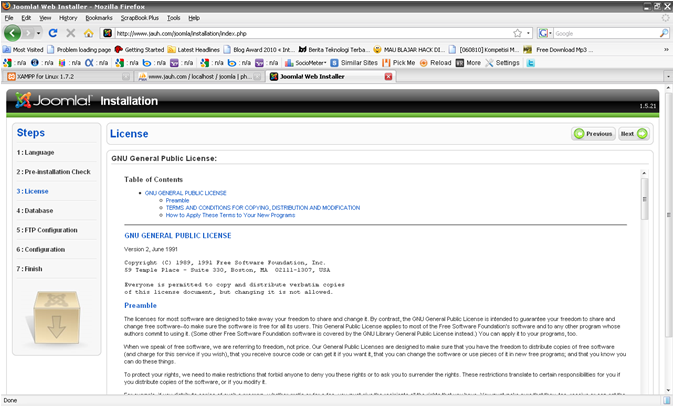Screen dimensions: 675x409
Task: Select step 4: Database
Action: coord(35,211)
